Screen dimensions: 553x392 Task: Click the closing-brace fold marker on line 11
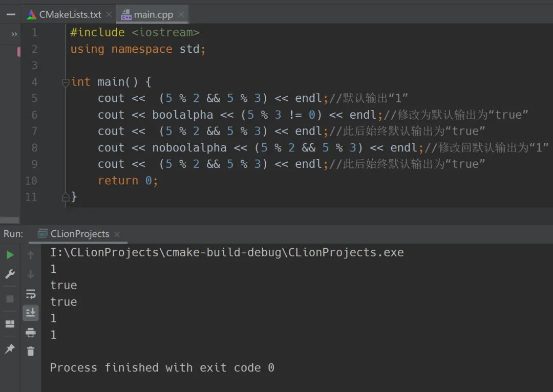[x=65, y=197]
